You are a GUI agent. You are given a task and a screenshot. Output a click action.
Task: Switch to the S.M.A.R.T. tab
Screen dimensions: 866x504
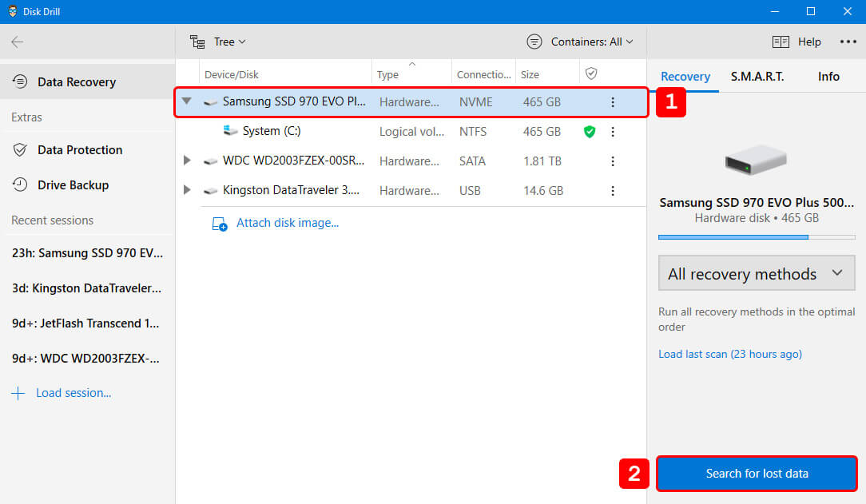tap(757, 76)
